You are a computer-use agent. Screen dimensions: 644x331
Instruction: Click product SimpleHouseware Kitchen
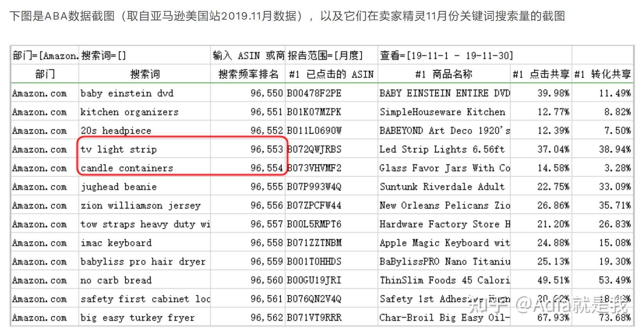coord(442,112)
